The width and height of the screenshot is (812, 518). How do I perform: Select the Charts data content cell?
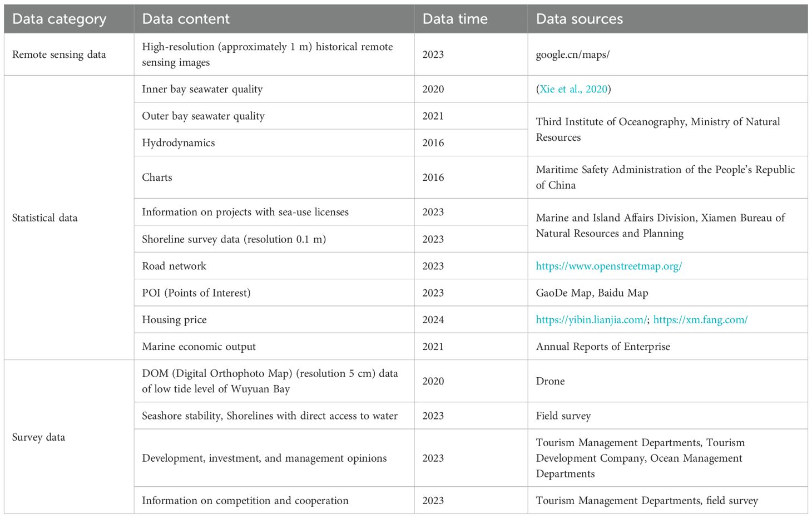click(157, 177)
